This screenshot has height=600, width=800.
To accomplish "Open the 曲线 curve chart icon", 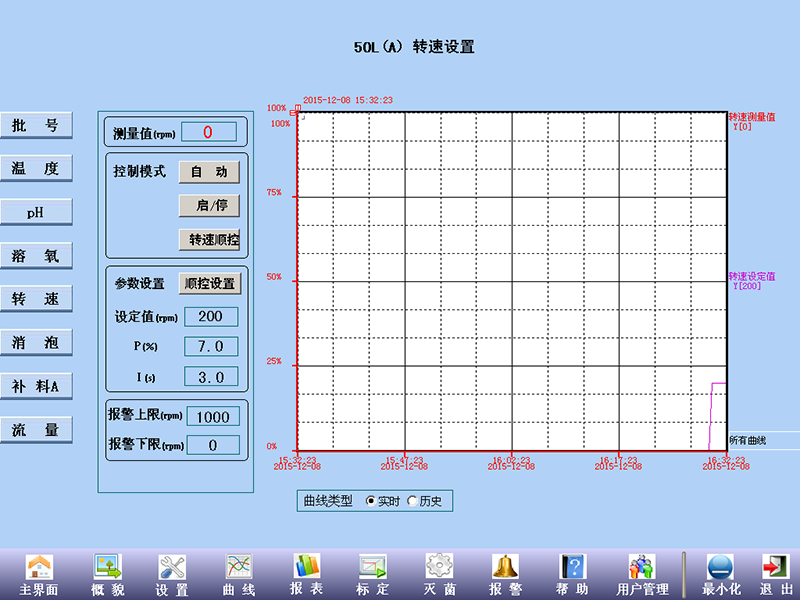I will (x=239, y=567).
